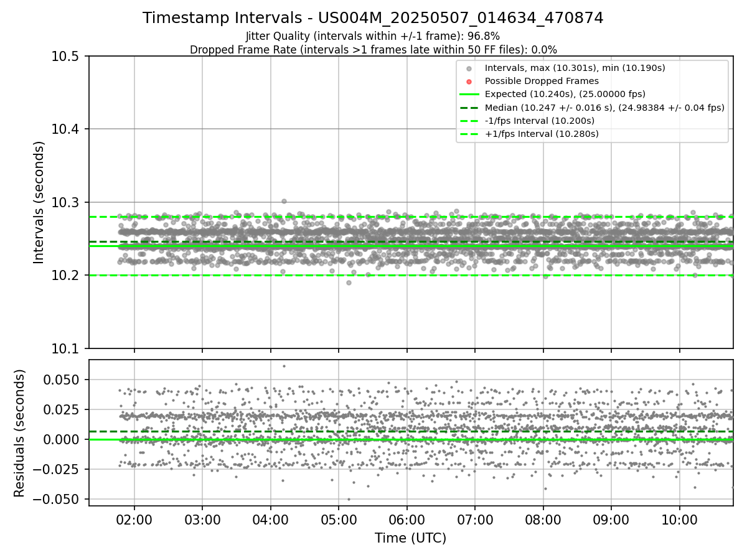747x560 pixels.
Task: Click the '−0.025' residuals tick label
Action: (57, 469)
